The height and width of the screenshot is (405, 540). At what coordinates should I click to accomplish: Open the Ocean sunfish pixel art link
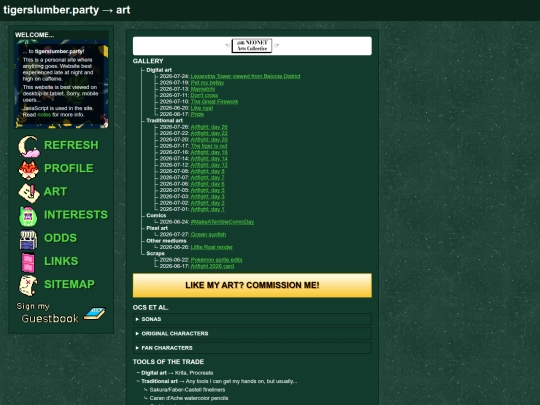pos(208,235)
